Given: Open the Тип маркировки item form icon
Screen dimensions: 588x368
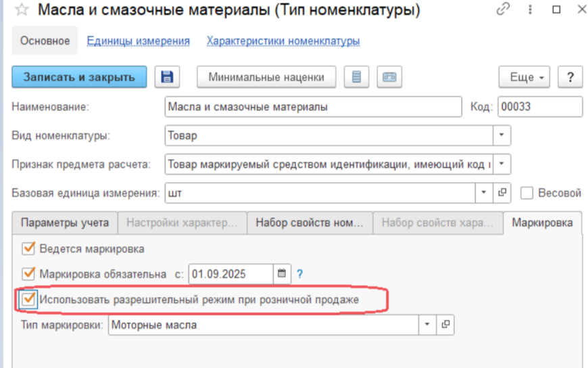Looking at the screenshot, I should [x=445, y=325].
